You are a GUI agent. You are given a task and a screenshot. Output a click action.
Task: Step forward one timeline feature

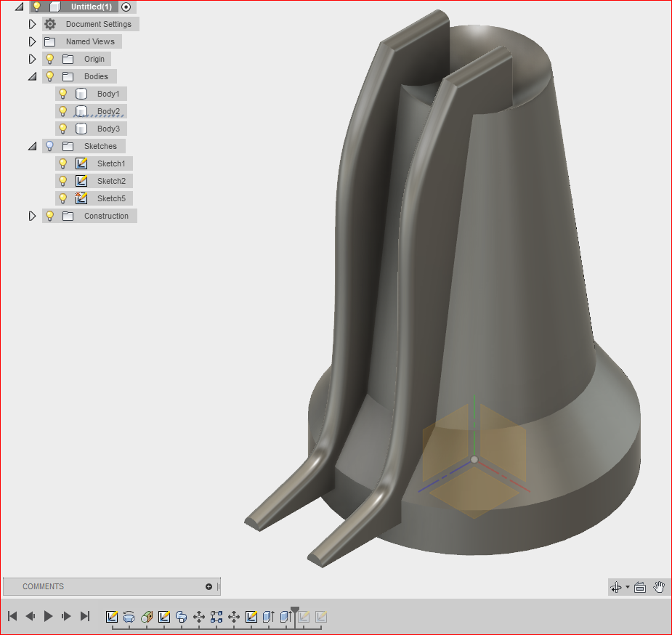pos(66,616)
